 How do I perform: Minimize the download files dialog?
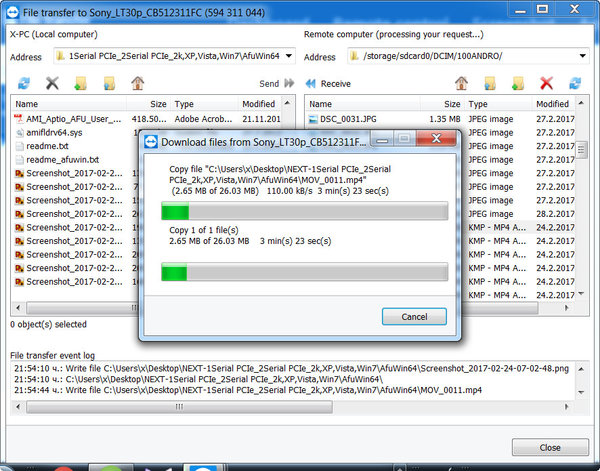382,139
